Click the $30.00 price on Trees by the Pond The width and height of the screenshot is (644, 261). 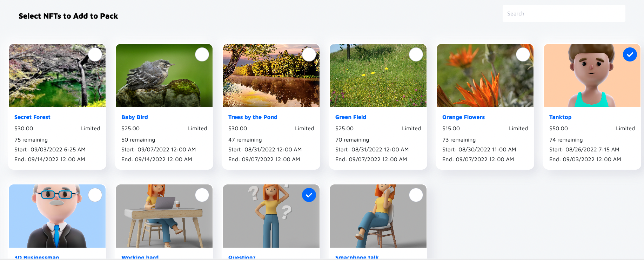237,129
